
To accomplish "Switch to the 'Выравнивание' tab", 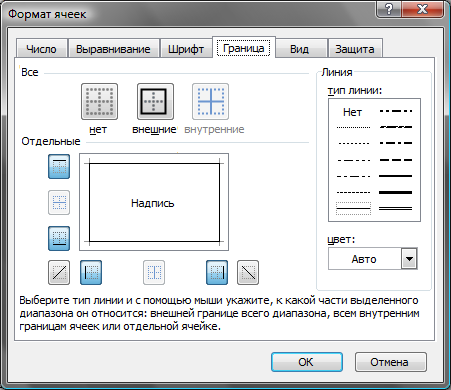I will [113, 49].
